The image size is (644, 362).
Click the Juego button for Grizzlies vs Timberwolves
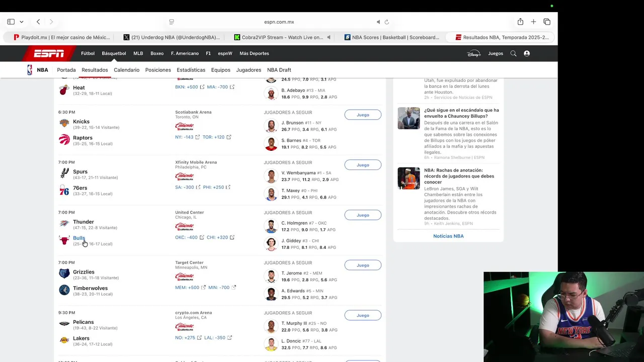(x=363, y=265)
